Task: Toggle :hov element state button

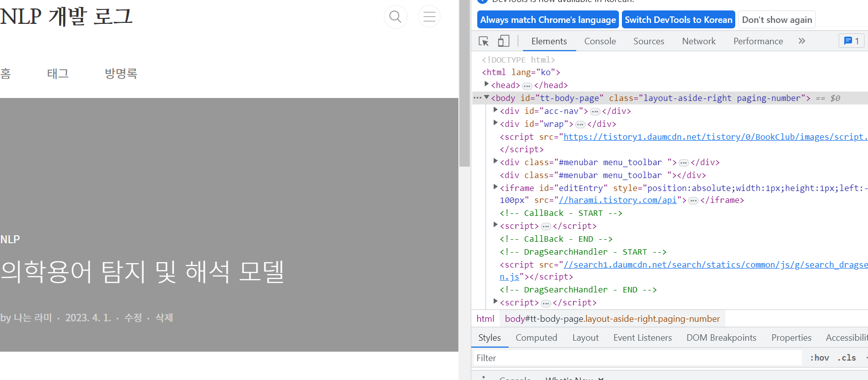Action: [x=819, y=358]
